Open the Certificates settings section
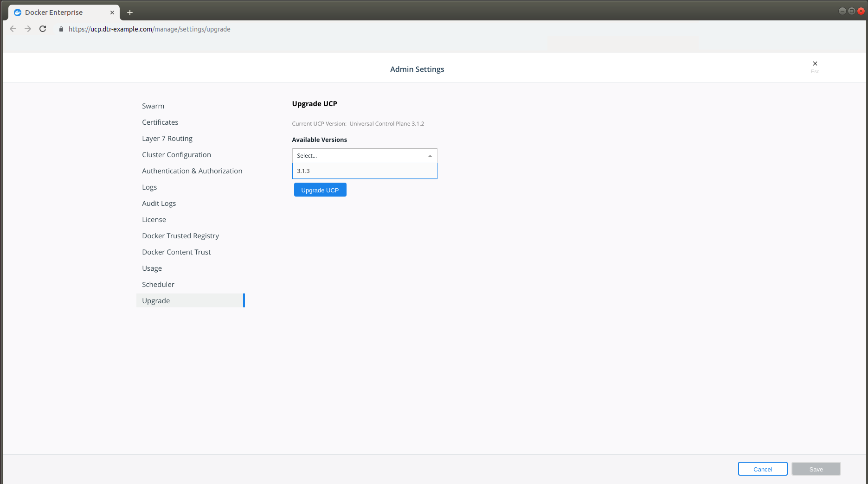This screenshot has height=484, width=868. pyautogui.click(x=160, y=122)
